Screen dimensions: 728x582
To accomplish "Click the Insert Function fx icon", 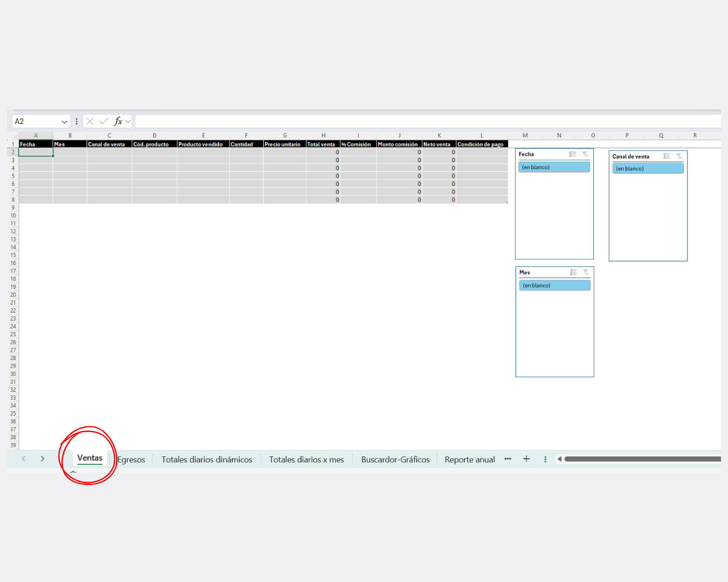I will click(x=118, y=121).
